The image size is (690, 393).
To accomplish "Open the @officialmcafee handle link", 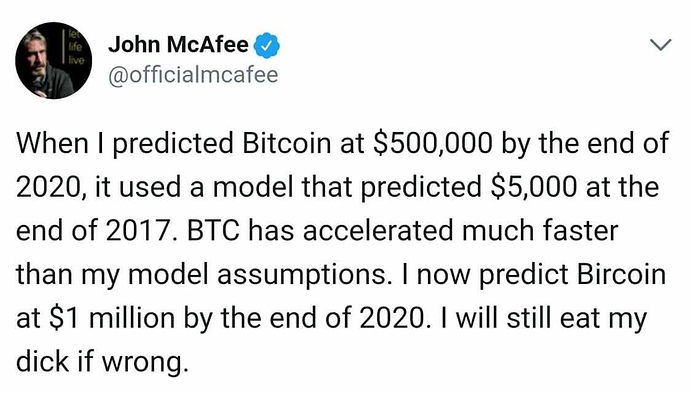I will coord(193,75).
